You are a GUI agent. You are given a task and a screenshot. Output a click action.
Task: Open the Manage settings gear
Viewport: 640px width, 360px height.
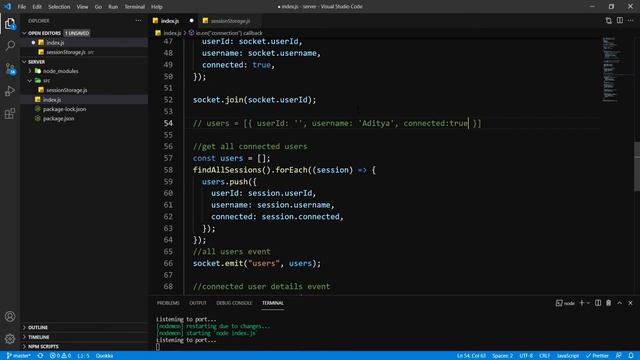tap(10, 338)
